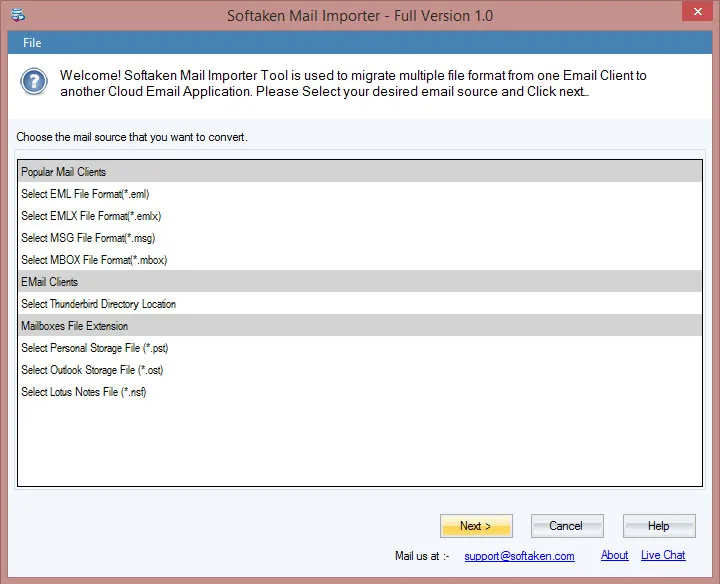Select EMLX File Format (*.emlx) option
The width and height of the screenshot is (720, 584).
(360, 216)
